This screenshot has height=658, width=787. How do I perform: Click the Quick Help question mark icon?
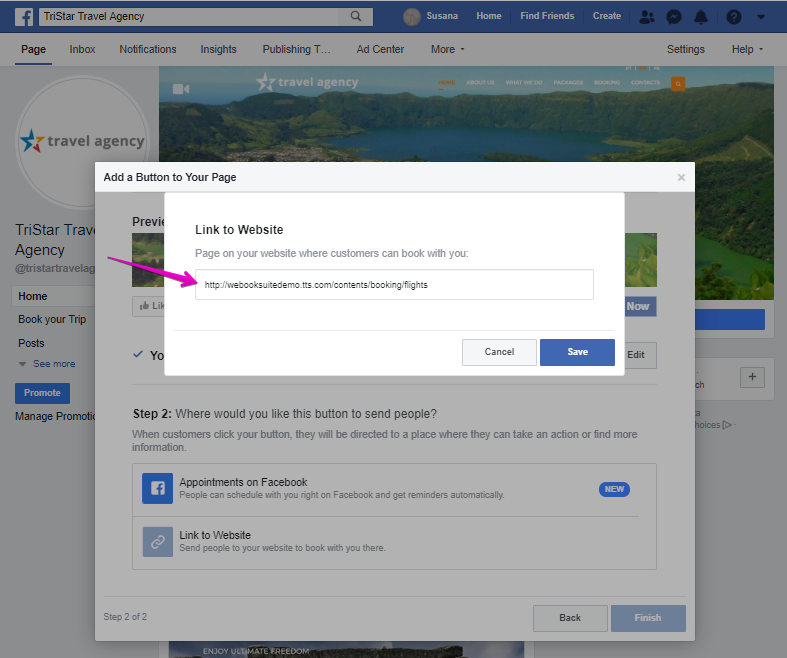click(x=733, y=17)
